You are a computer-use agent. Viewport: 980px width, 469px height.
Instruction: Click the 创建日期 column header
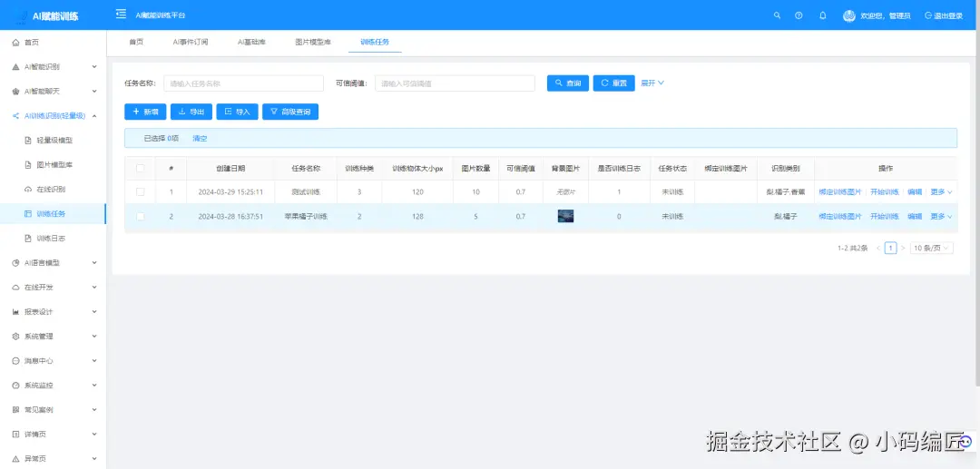pos(230,168)
